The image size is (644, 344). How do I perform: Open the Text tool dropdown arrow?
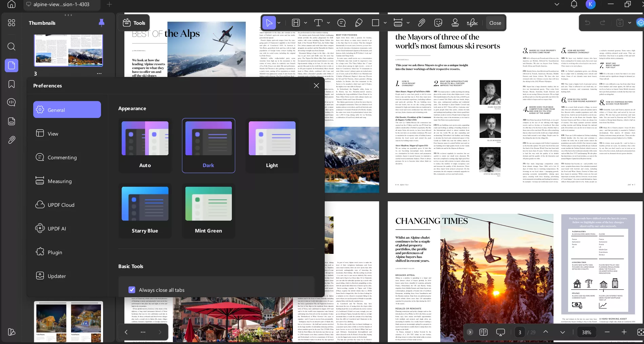[x=328, y=23]
